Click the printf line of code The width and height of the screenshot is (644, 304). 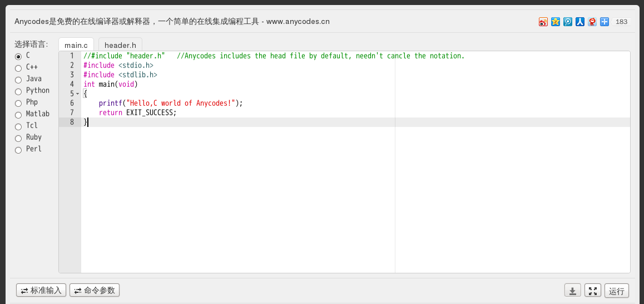pos(171,103)
